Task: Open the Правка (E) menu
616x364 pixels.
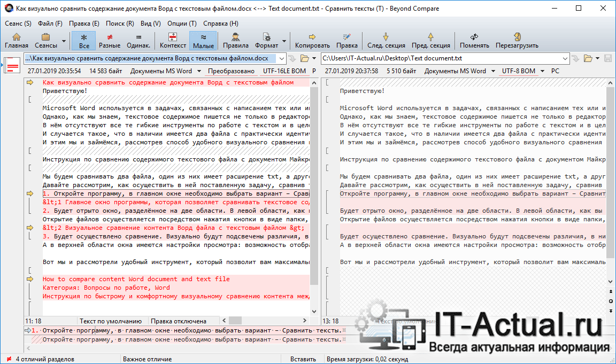Action: [84, 24]
